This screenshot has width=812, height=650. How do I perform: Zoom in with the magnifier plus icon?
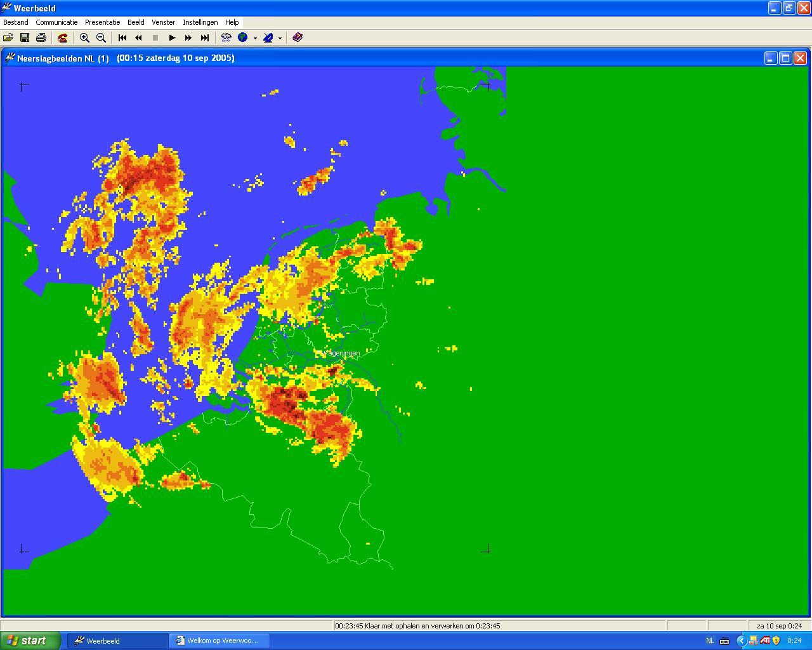84,37
